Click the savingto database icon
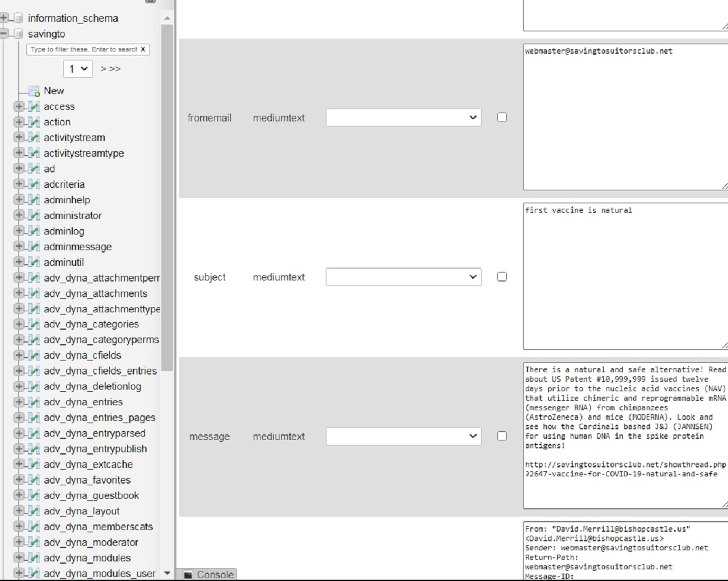The height and width of the screenshot is (581, 728). point(18,34)
